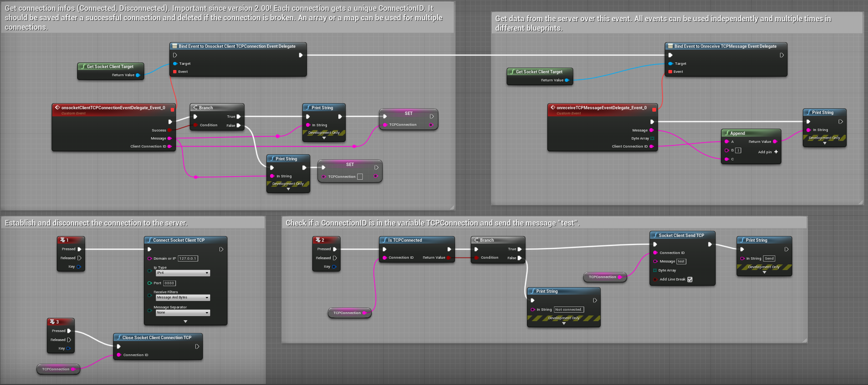
Task: Click the keyboard icon on key 3 node
Action: click(53, 322)
